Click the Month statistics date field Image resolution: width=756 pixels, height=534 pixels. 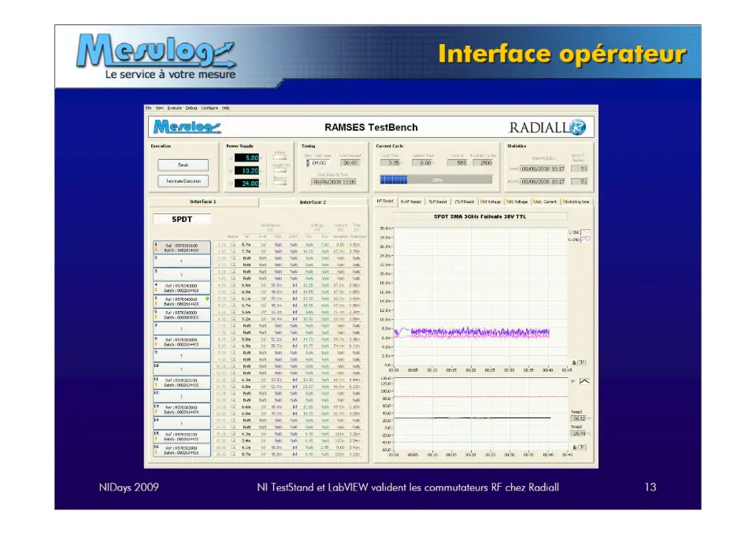[x=543, y=182]
